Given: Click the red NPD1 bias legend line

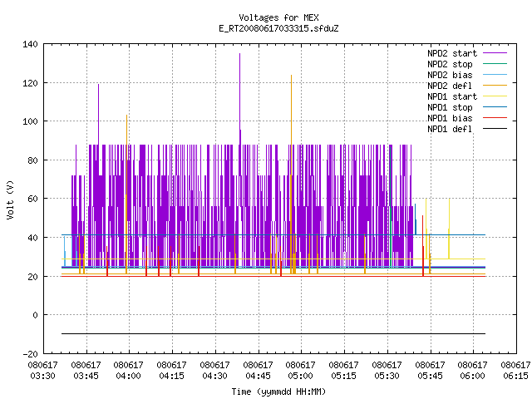Looking at the screenshot, I should pos(495,118).
